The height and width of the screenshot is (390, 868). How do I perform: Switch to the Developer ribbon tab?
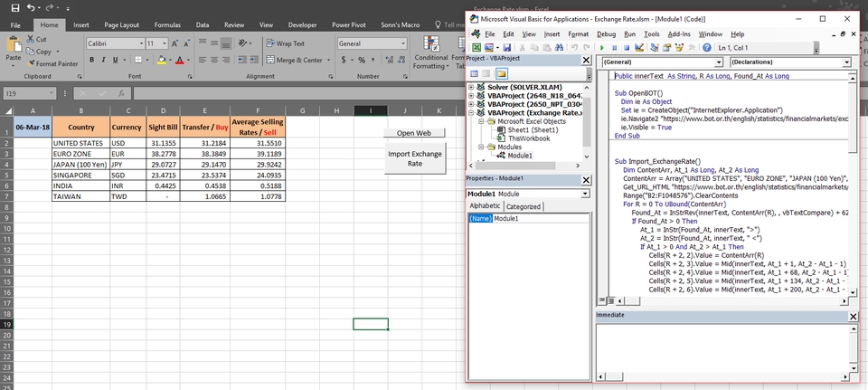(302, 25)
